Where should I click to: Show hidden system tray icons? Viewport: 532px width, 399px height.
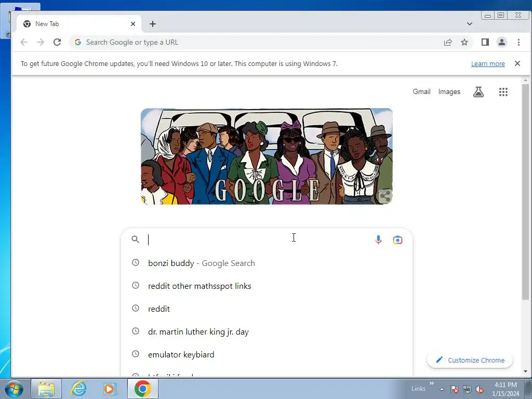click(x=442, y=389)
